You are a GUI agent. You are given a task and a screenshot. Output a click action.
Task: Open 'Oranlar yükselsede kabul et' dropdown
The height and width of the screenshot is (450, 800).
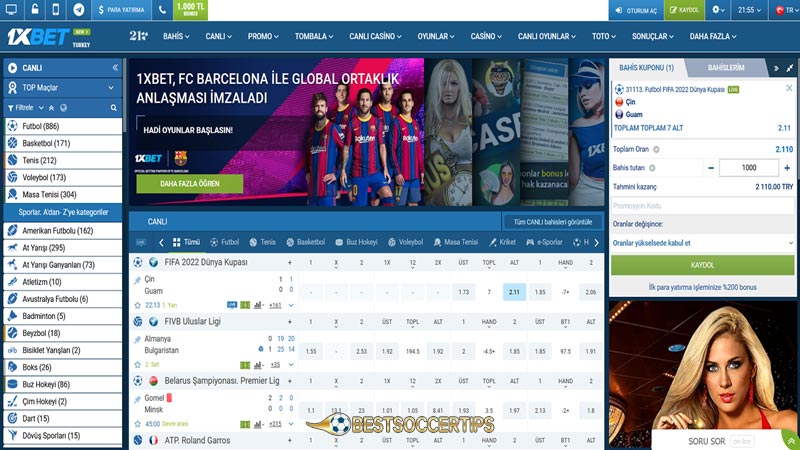[703, 243]
